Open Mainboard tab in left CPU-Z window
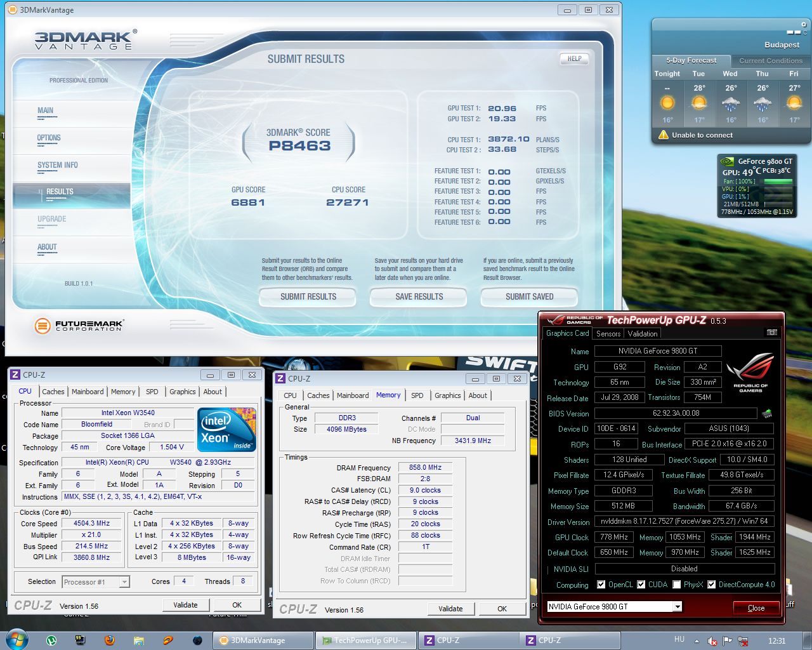The image size is (812, 650). pyautogui.click(x=88, y=392)
